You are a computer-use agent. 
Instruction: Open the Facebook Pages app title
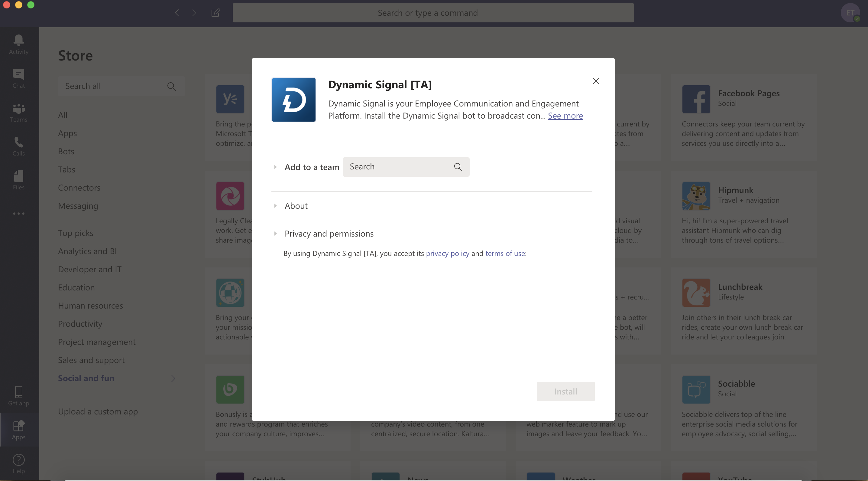(749, 93)
